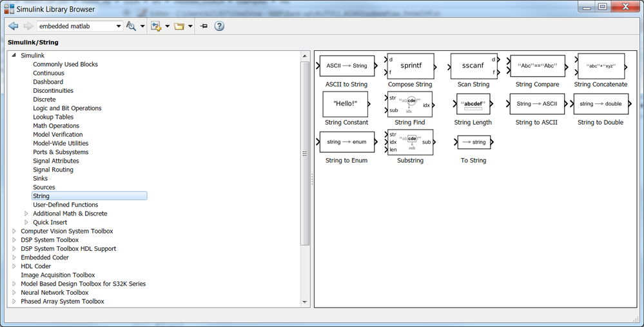Expand the Quick Insert node
Image resolution: width=644 pixels, height=327 pixels.
(x=26, y=223)
